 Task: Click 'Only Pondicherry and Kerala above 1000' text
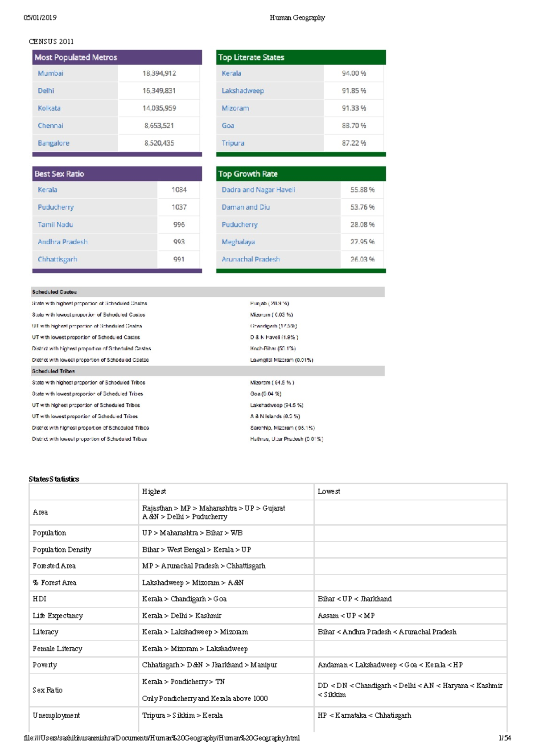pos(205,699)
